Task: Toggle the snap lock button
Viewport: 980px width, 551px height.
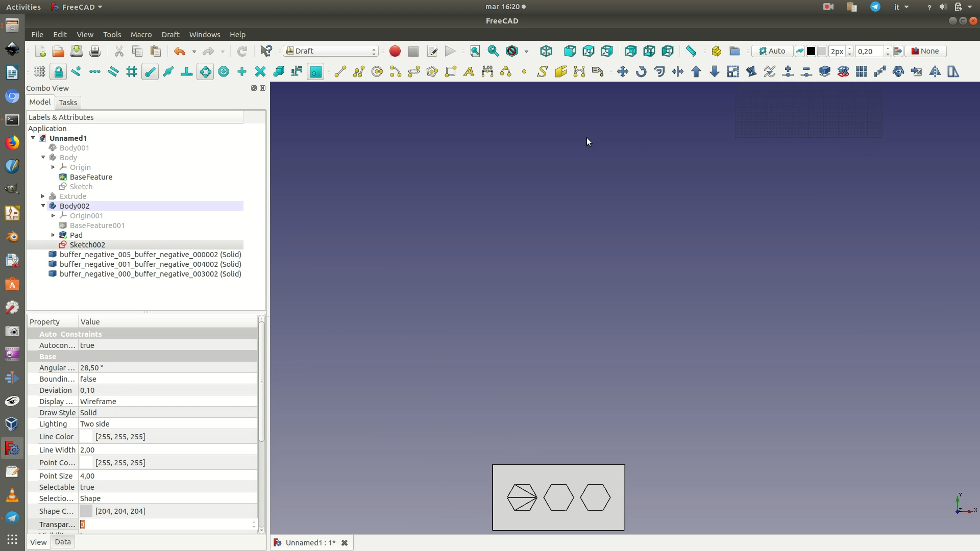Action: pyautogui.click(x=58, y=71)
